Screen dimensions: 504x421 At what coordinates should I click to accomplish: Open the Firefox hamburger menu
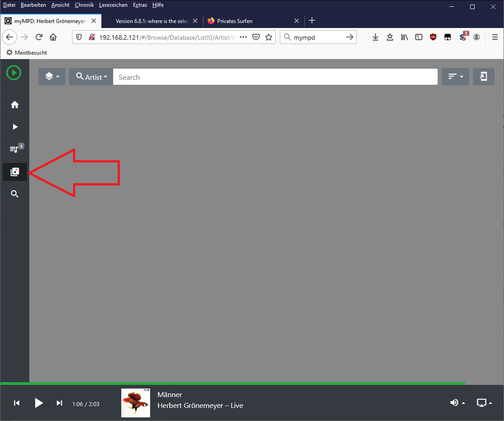coord(495,37)
